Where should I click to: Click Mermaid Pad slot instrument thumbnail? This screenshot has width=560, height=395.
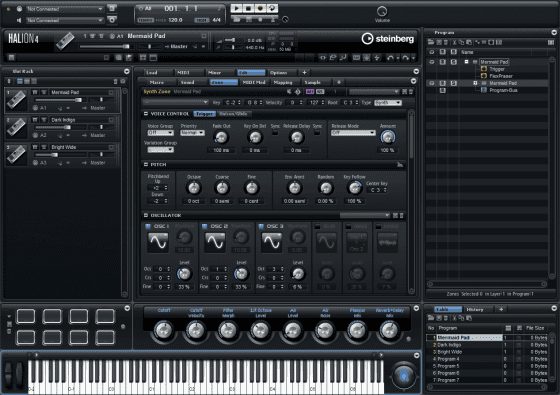pos(16,100)
